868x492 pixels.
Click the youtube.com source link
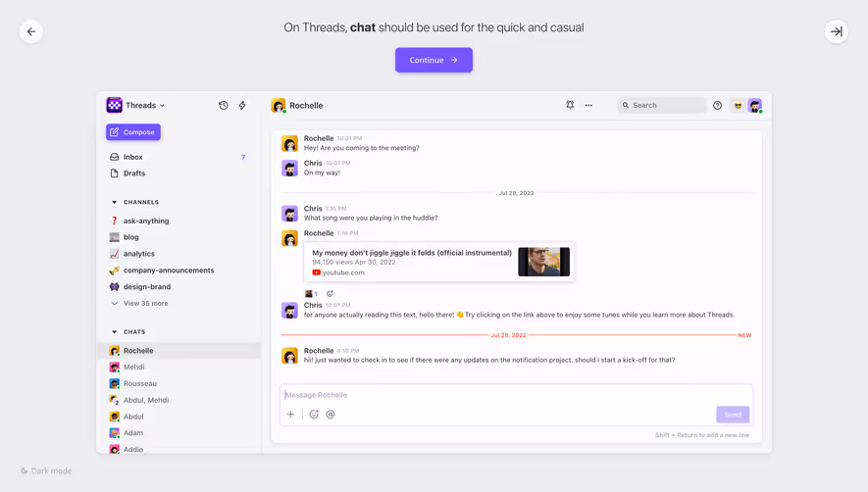338,272
